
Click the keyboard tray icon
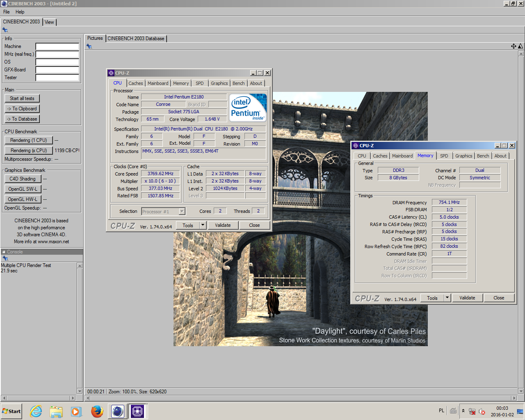[x=453, y=411]
